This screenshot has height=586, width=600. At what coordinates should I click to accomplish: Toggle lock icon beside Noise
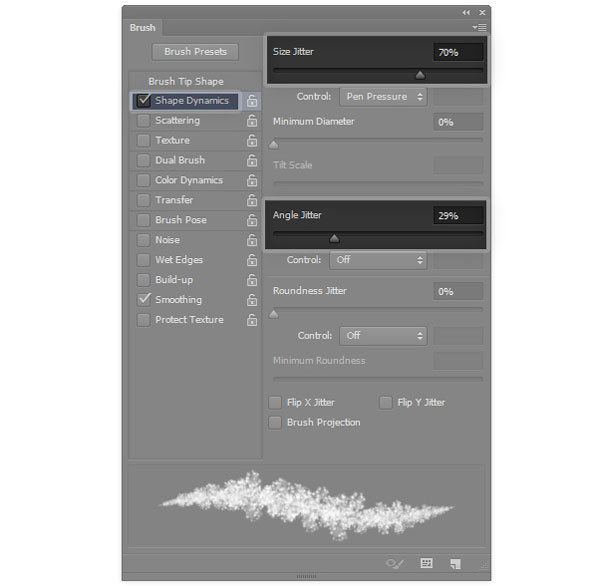(252, 240)
